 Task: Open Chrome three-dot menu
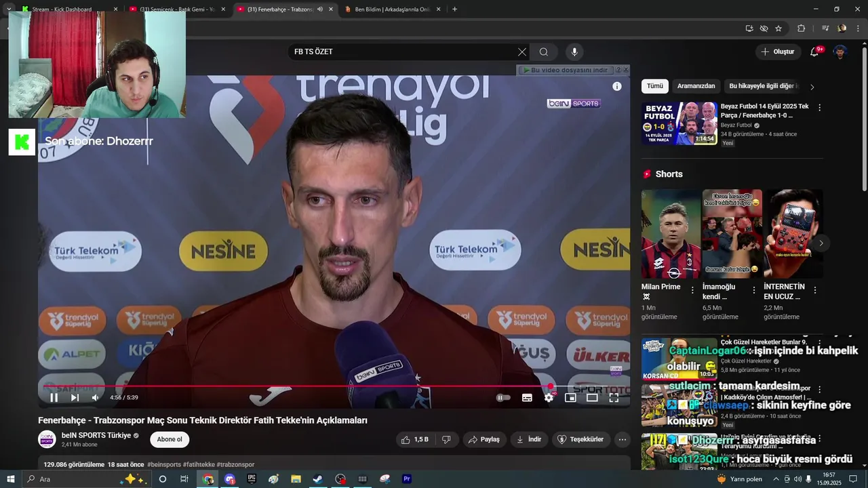(859, 28)
